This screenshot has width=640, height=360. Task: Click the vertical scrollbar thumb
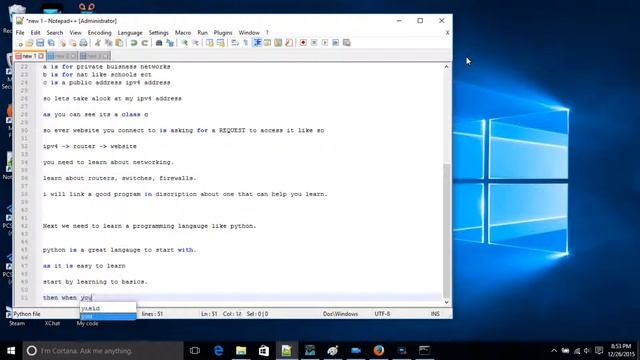447,231
